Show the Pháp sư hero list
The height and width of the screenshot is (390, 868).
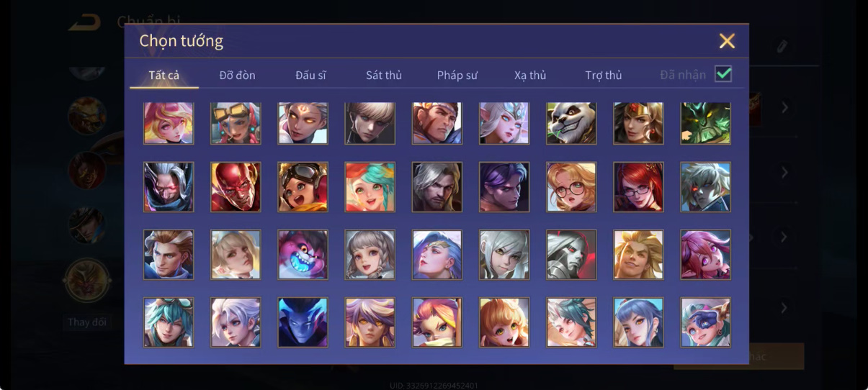click(457, 75)
